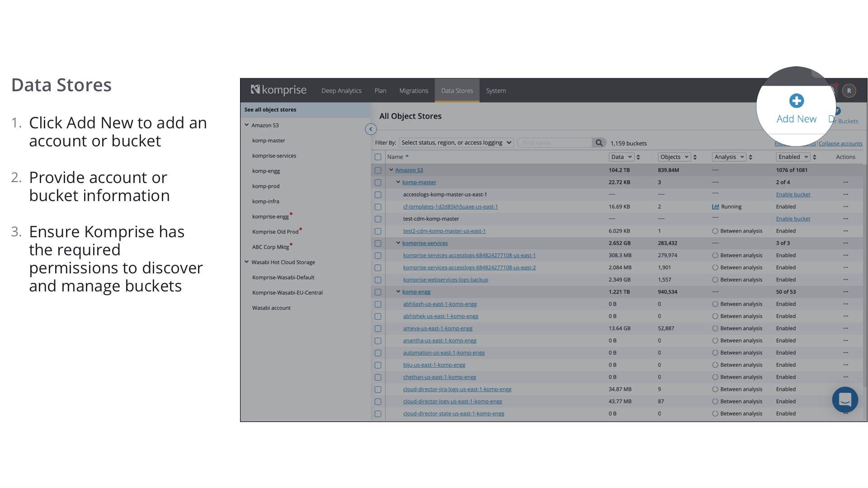This screenshot has width=868, height=488.
Task: Sort by Enabled column arrows
Action: 815,157
